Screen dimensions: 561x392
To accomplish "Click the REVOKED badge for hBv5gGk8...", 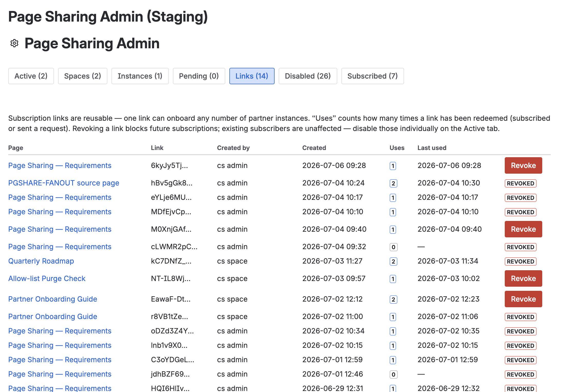I will click(x=520, y=183).
